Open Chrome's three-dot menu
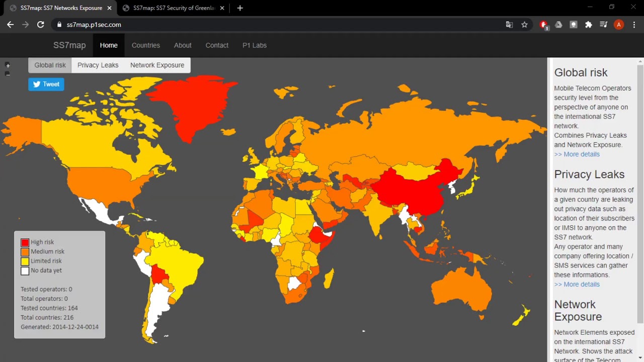The image size is (644, 362). coord(634,25)
